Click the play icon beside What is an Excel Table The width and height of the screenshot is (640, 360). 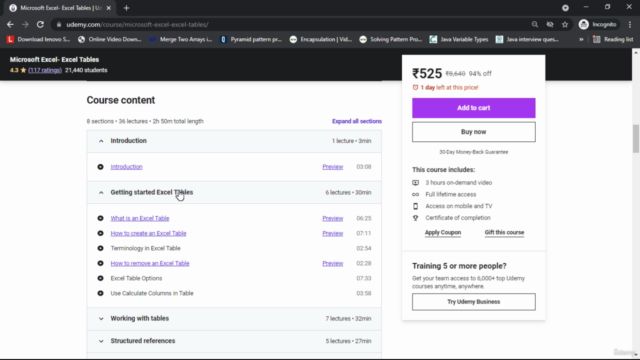click(100, 218)
